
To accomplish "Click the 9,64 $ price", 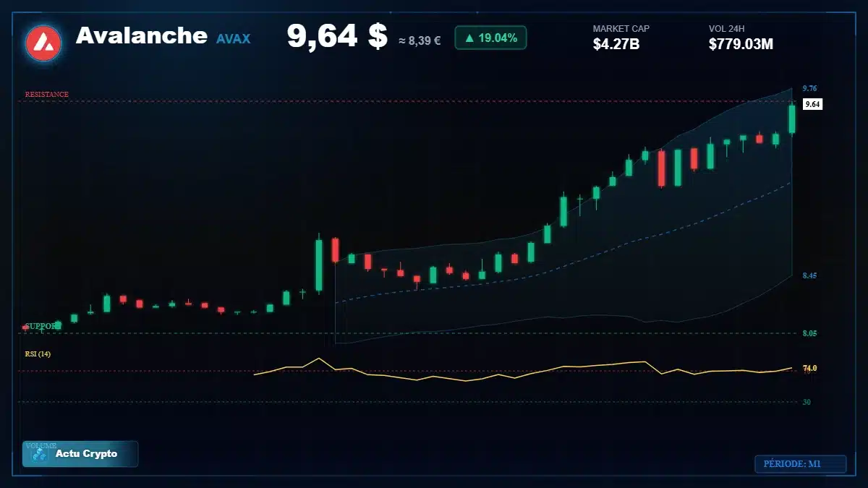I will pyautogui.click(x=337, y=36).
